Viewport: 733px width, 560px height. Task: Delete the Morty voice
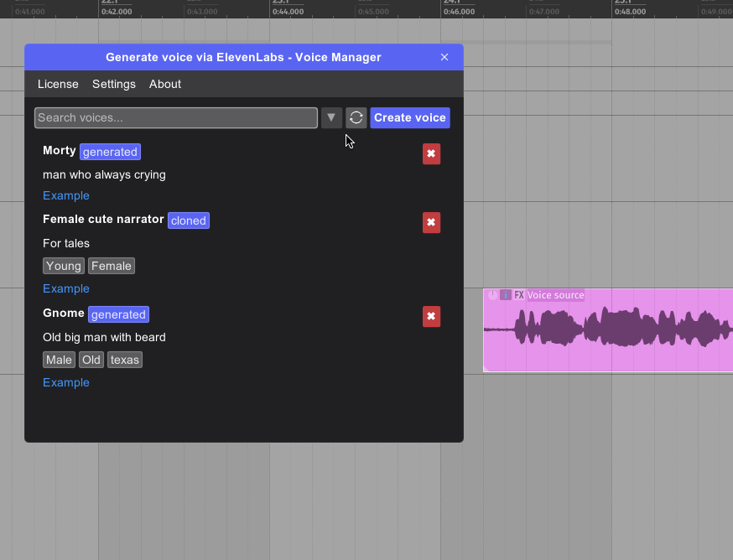pos(431,153)
